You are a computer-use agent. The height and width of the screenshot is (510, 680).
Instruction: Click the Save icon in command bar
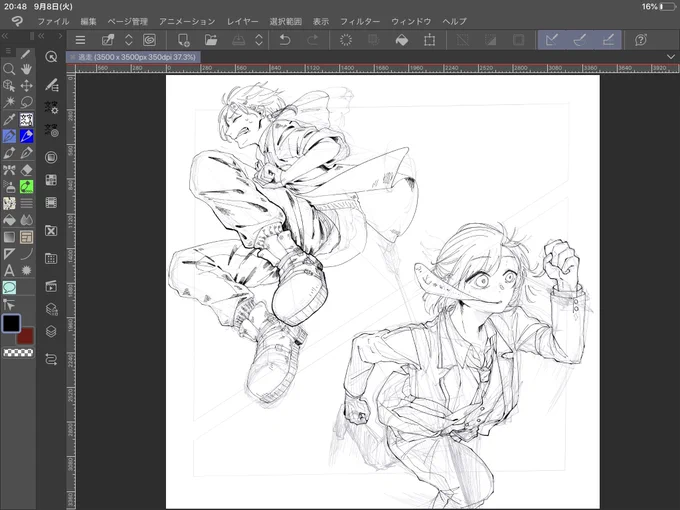239,40
